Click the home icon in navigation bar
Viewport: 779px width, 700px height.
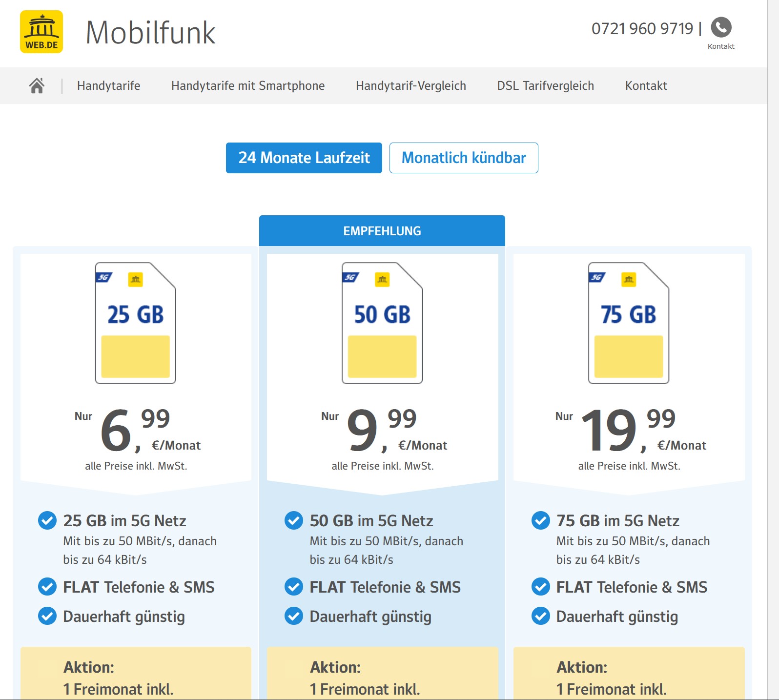37,85
